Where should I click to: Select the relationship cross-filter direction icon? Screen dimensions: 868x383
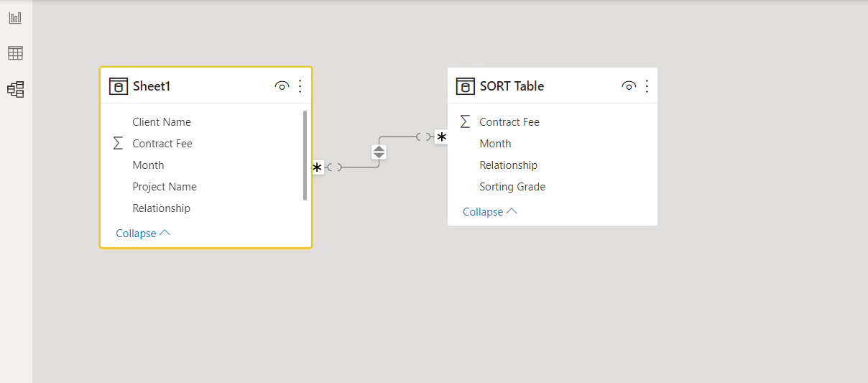click(379, 152)
